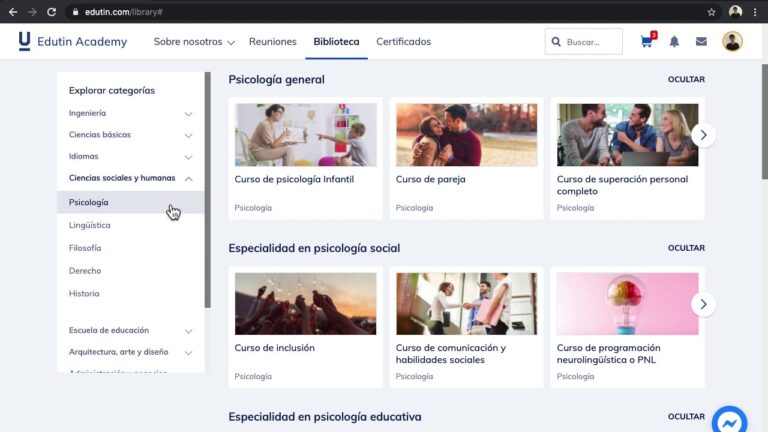Open the Chrome profile avatar in the toolbar
The height and width of the screenshot is (432, 768).
pyautogui.click(x=735, y=12)
